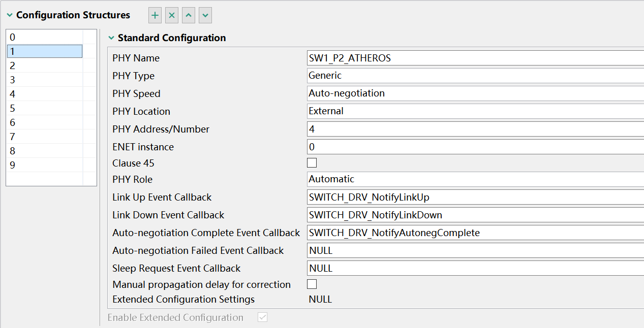Edit the PHY Name field
The image size is (644, 328).
tap(457, 57)
